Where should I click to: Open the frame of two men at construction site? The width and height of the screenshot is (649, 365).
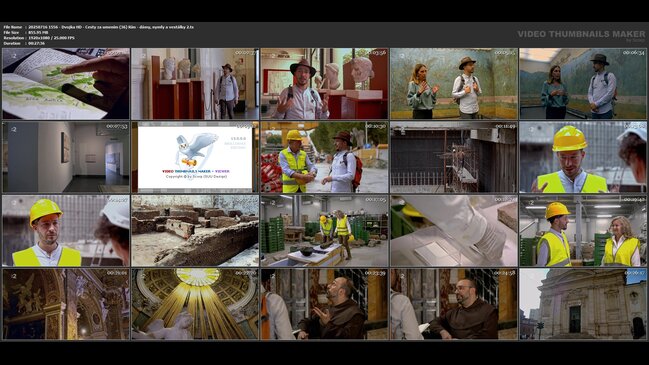(x=324, y=157)
